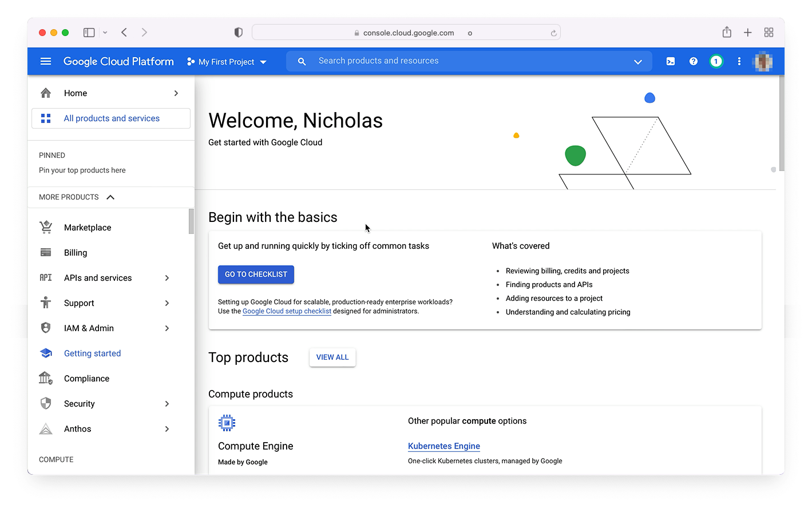Click the Home house icon
The image size is (812, 513).
tap(46, 93)
